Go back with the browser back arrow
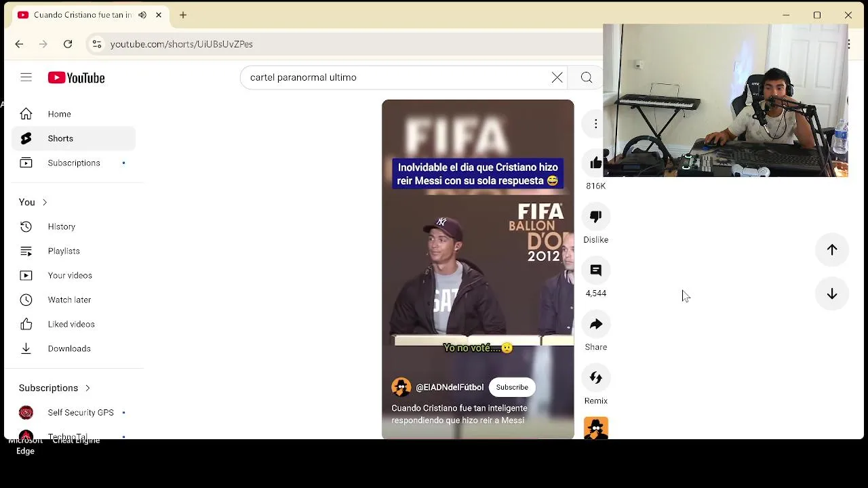The image size is (868, 488). (x=19, y=44)
